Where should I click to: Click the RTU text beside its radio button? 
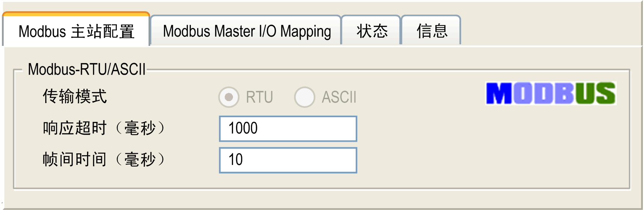(x=259, y=97)
